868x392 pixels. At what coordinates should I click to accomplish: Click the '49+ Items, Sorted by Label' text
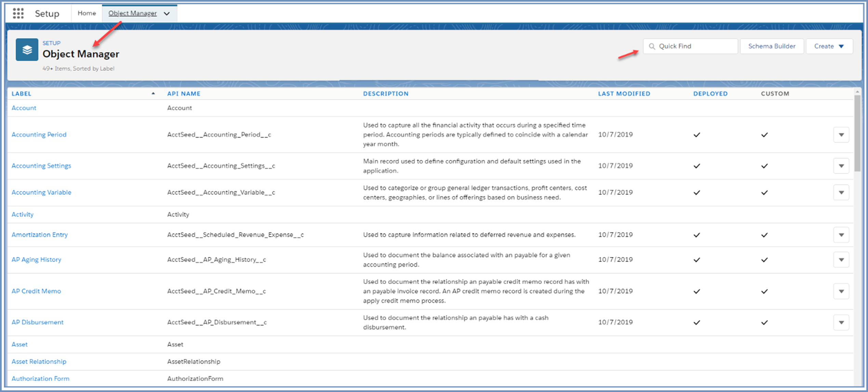pos(78,69)
